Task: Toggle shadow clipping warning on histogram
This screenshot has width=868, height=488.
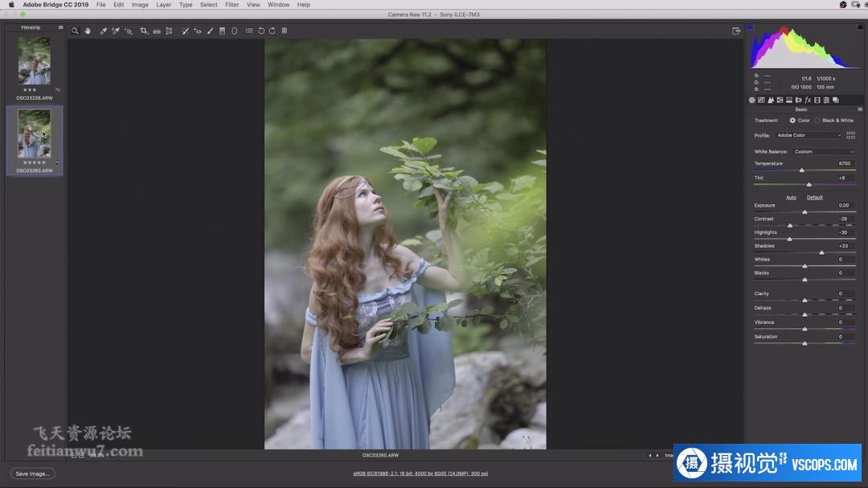Action: pyautogui.click(x=751, y=27)
